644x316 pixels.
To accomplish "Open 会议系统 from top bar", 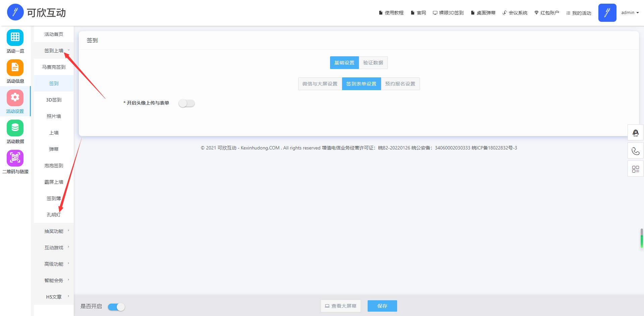I will [x=515, y=13].
